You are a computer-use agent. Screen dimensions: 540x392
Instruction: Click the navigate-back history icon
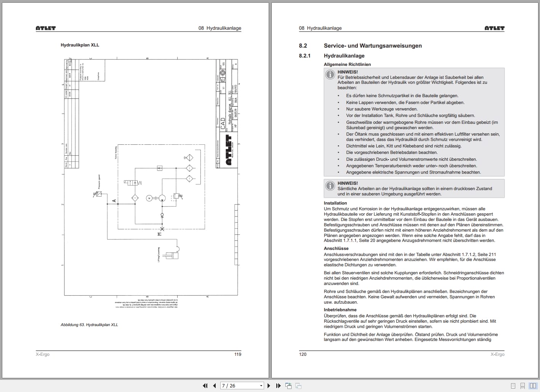288,386
